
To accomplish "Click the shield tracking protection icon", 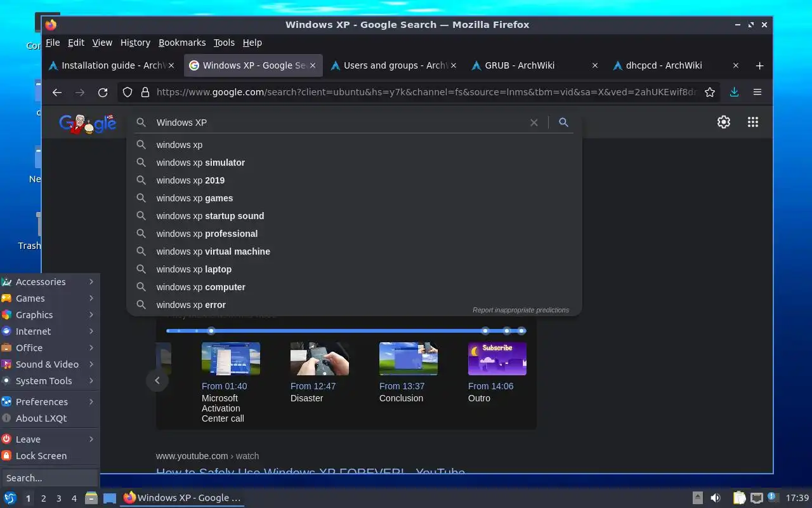I will [128, 92].
